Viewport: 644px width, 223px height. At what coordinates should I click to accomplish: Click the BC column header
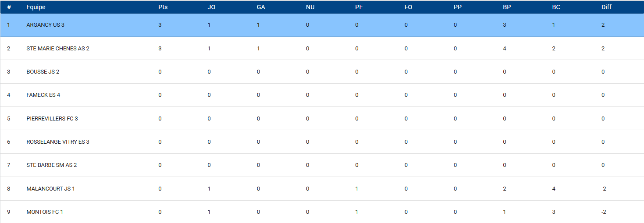click(x=556, y=7)
